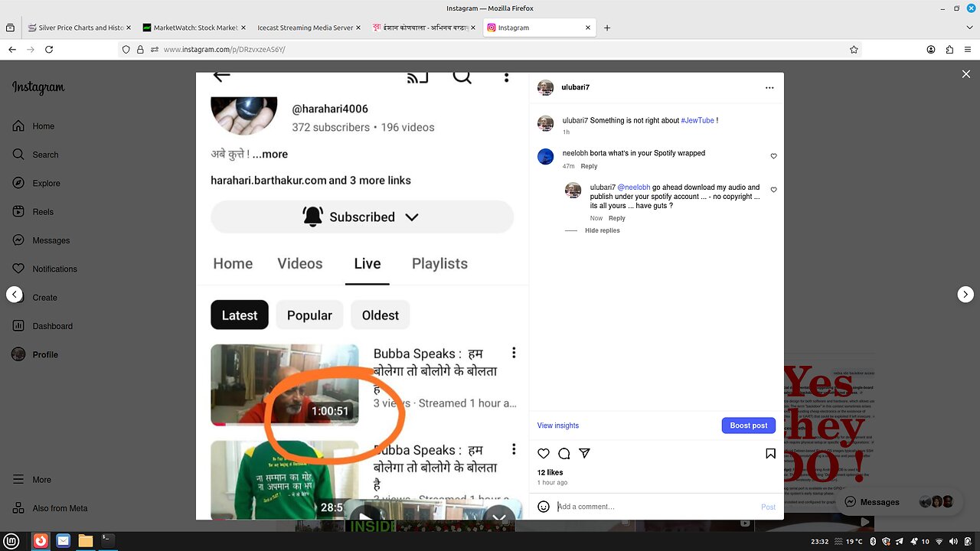The height and width of the screenshot is (551, 980).
Task: Open floating Messages panel
Action: [900, 502]
